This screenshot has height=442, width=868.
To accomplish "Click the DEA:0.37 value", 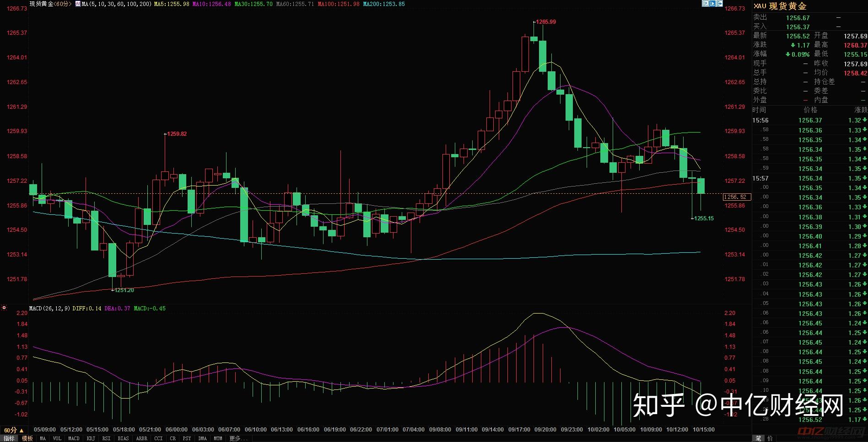I will [118, 309].
